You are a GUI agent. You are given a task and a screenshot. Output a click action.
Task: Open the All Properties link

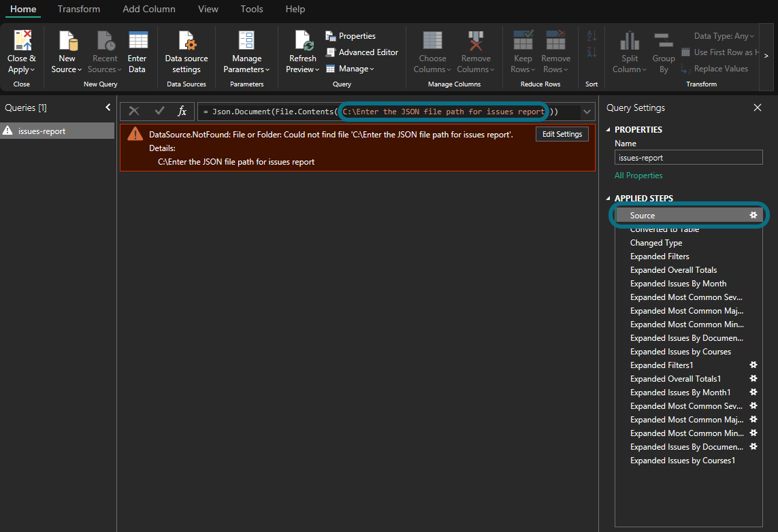pos(638,176)
